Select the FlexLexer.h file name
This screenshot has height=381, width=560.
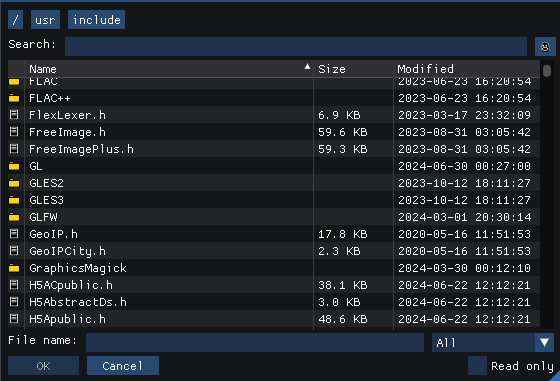tap(68, 115)
